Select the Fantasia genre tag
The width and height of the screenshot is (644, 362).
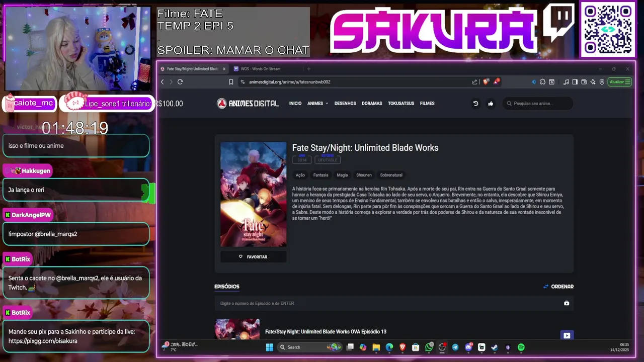pyautogui.click(x=320, y=175)
